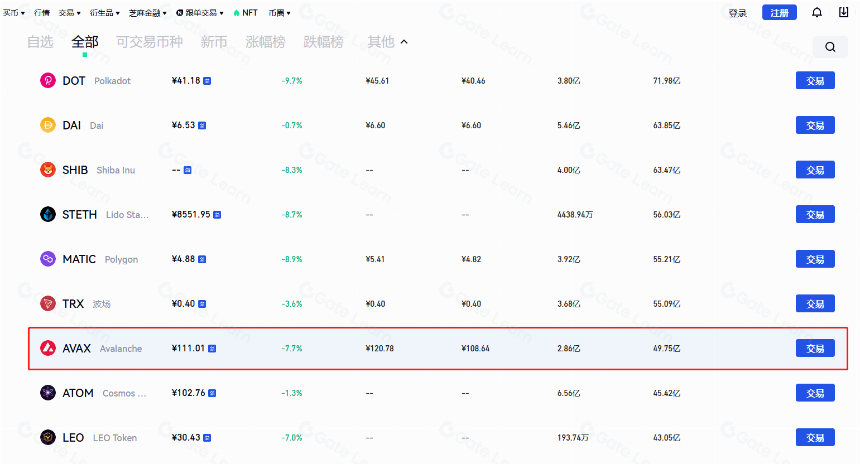Switch to the 全部 tab

pos(85,42)
